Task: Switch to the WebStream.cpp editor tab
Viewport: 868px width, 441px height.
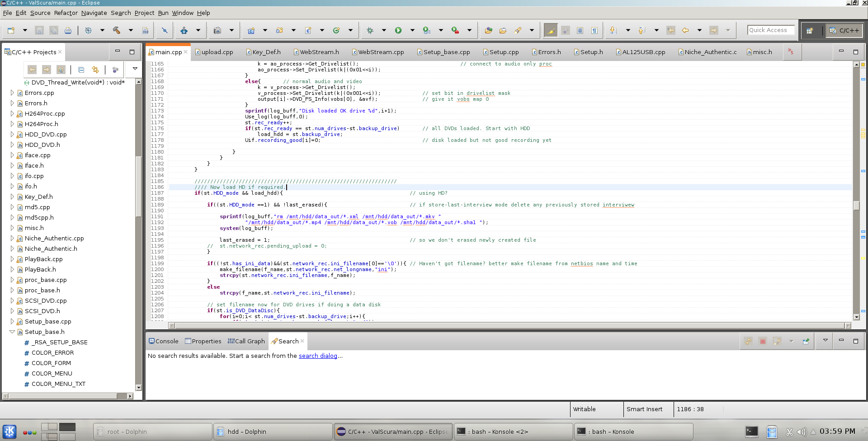Action: (381, 52)
